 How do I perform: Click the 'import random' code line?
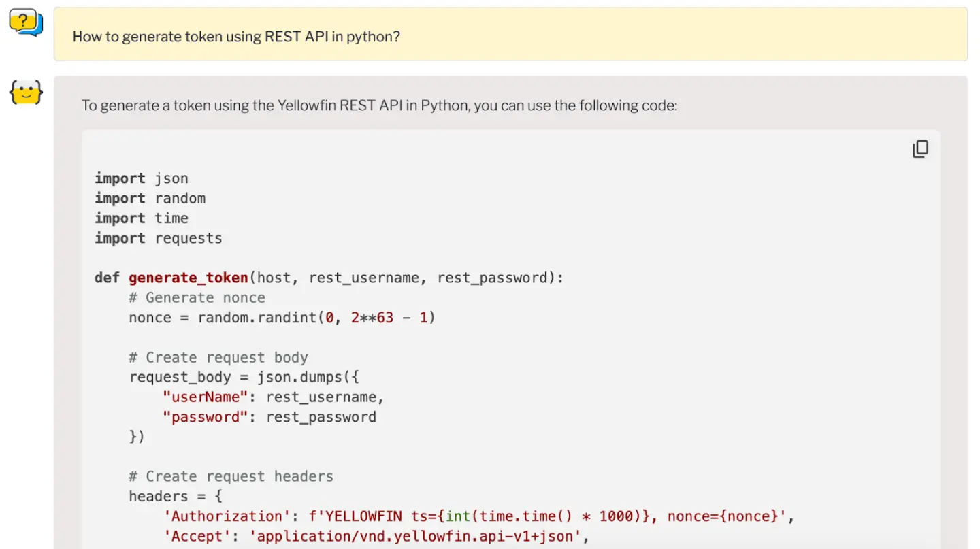point(150,198)
